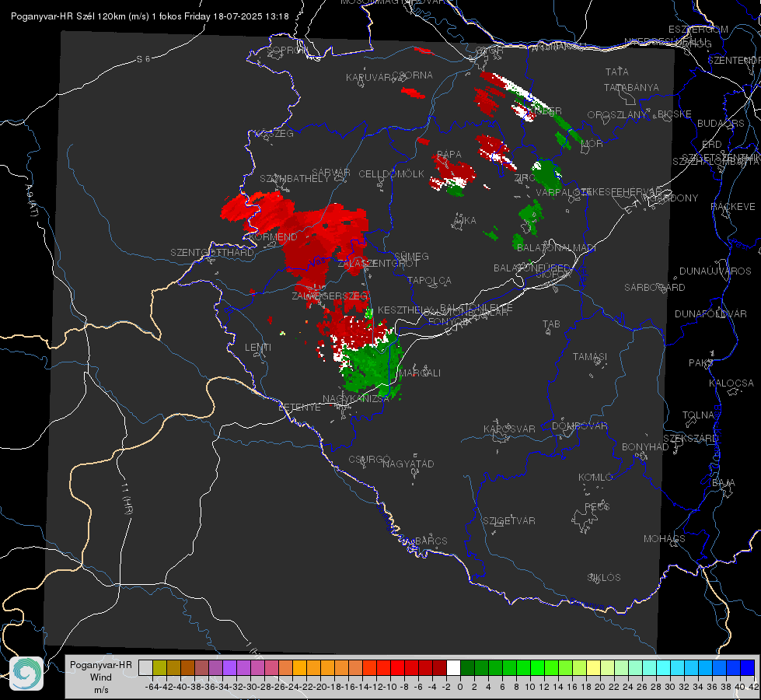Select the CELLDÖMÖLK map label
The width and height of the screenshot is (761, 700).
click(x=391, y=174)
